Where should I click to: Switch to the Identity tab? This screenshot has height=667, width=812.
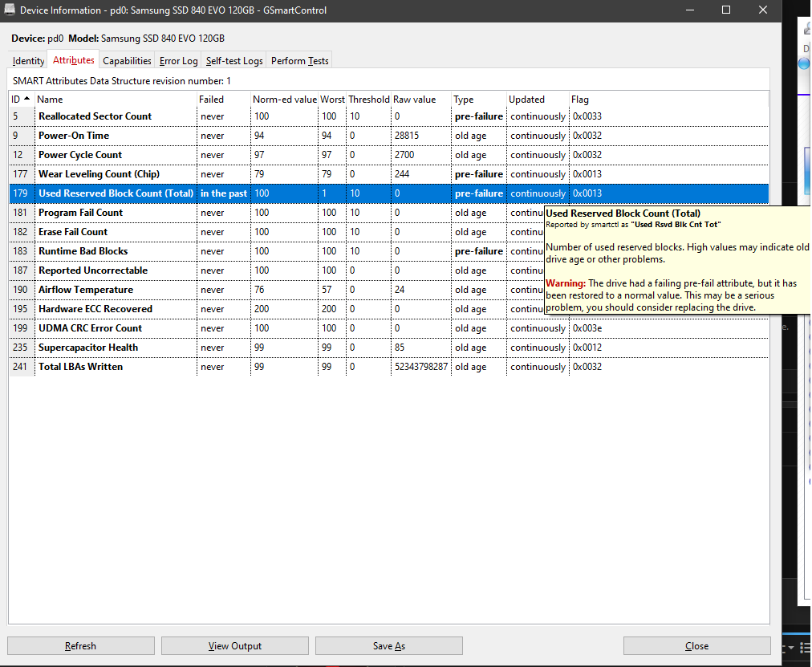click(x=28, y=60)
